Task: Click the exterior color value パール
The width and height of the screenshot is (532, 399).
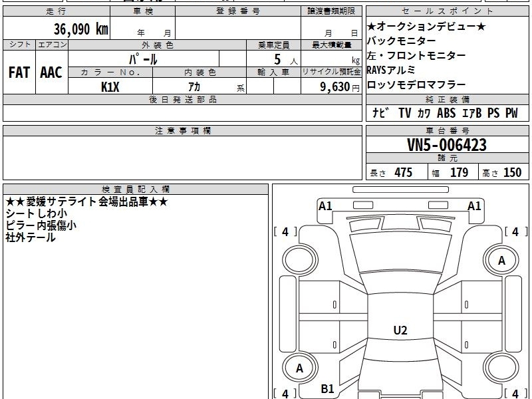Action: (143, 60)
